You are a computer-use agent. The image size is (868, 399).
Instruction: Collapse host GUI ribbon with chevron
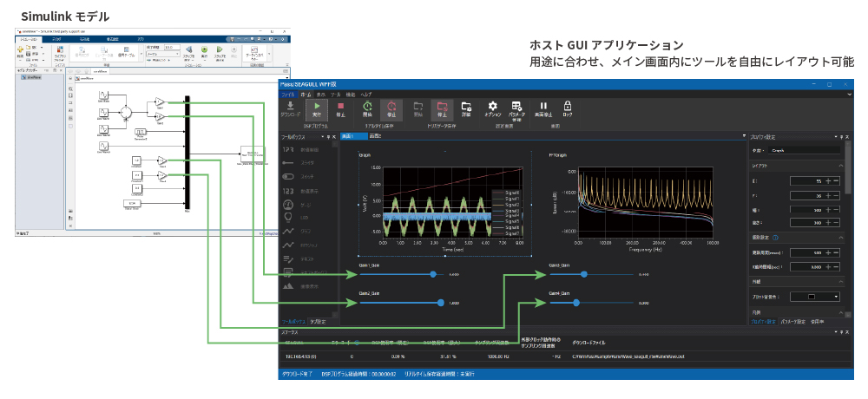click(x=851, y=95)
